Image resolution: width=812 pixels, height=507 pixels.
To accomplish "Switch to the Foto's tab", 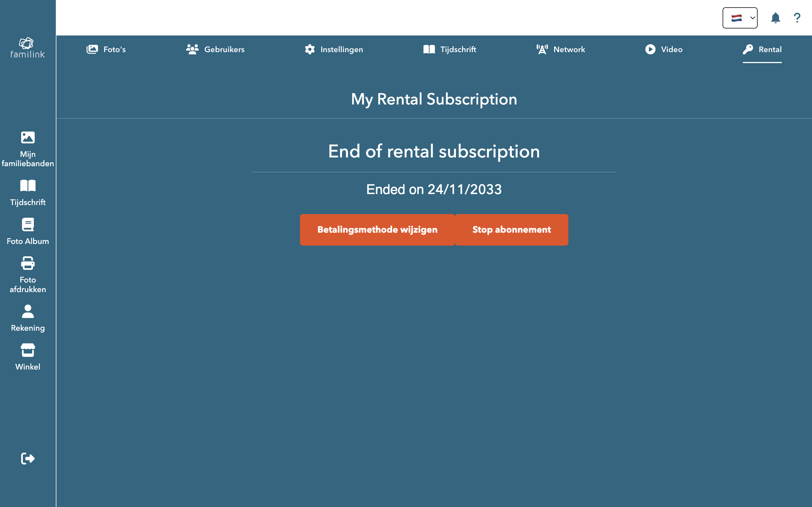I will point(106,49).
